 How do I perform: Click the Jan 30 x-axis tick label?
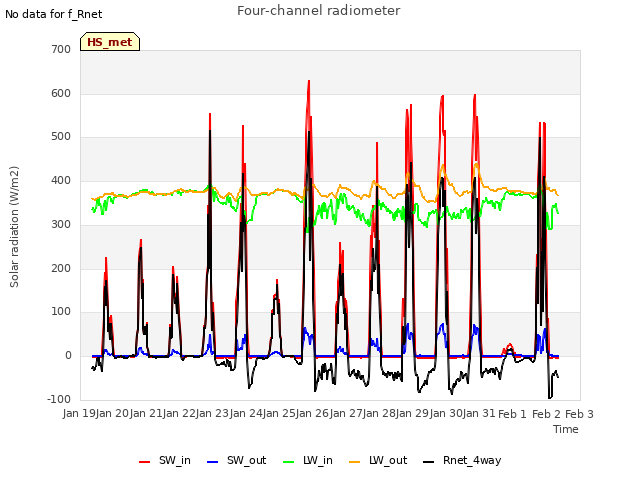[446, 414]
